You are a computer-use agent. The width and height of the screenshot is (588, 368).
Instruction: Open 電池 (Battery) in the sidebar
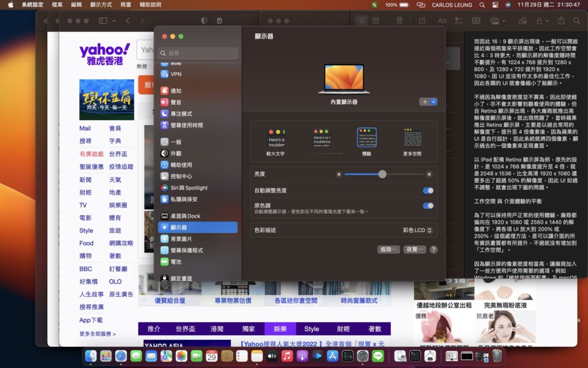pos(198,262)
